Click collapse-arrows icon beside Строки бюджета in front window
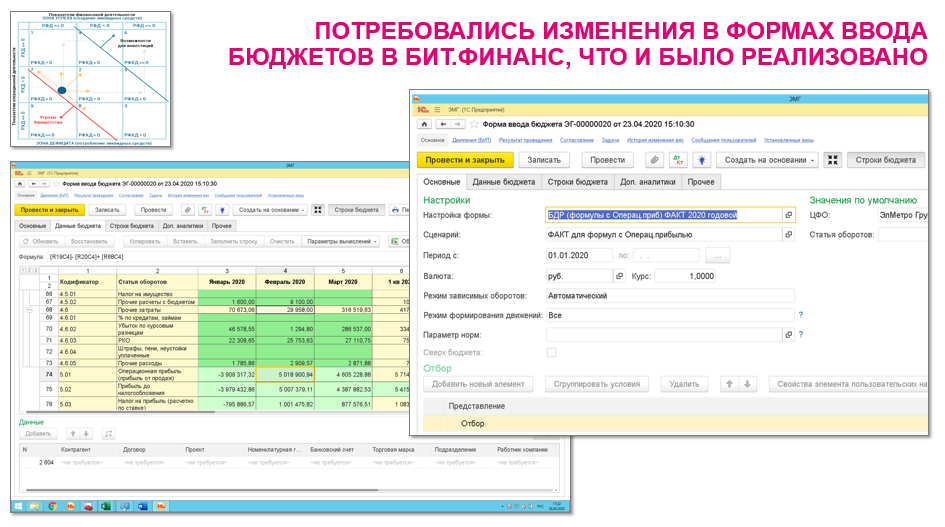The width and height of the screenshot is (945, 527). point(832,160)
